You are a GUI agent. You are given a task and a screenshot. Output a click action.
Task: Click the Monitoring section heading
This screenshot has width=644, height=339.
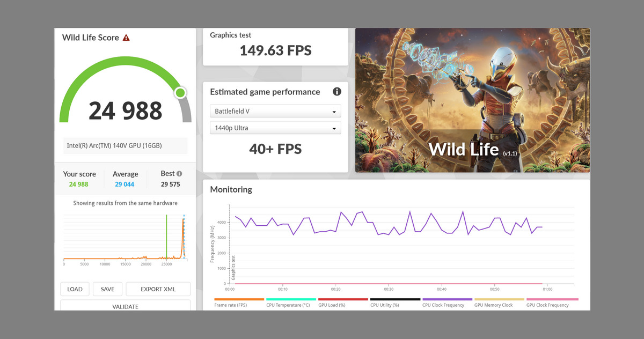point(231,189)
